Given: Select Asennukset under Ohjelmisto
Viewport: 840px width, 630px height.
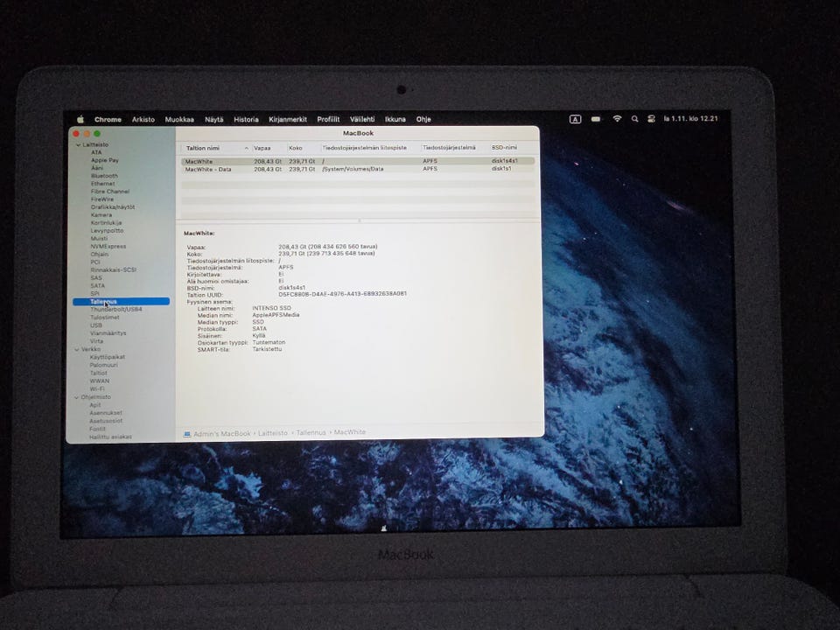Looking at the screenshot, I should (106, 413).
